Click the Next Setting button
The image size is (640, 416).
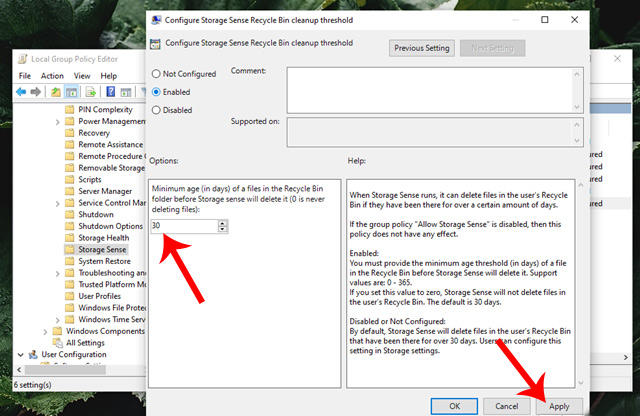pyautogui.click(x=492, y=48)
